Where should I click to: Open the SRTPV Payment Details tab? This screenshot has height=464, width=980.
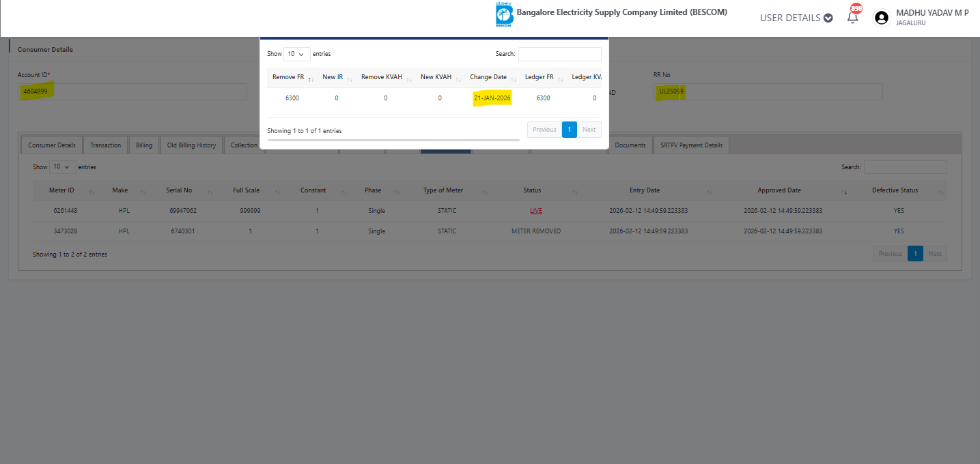pyautogui.click(x=691, y=145)
